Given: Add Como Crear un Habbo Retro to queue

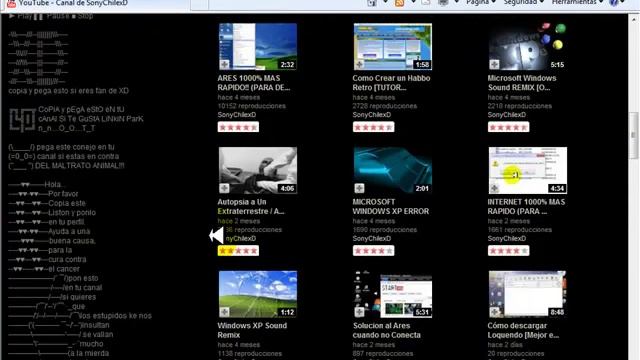Looking at the screenshot, I should tap(359, 64).
